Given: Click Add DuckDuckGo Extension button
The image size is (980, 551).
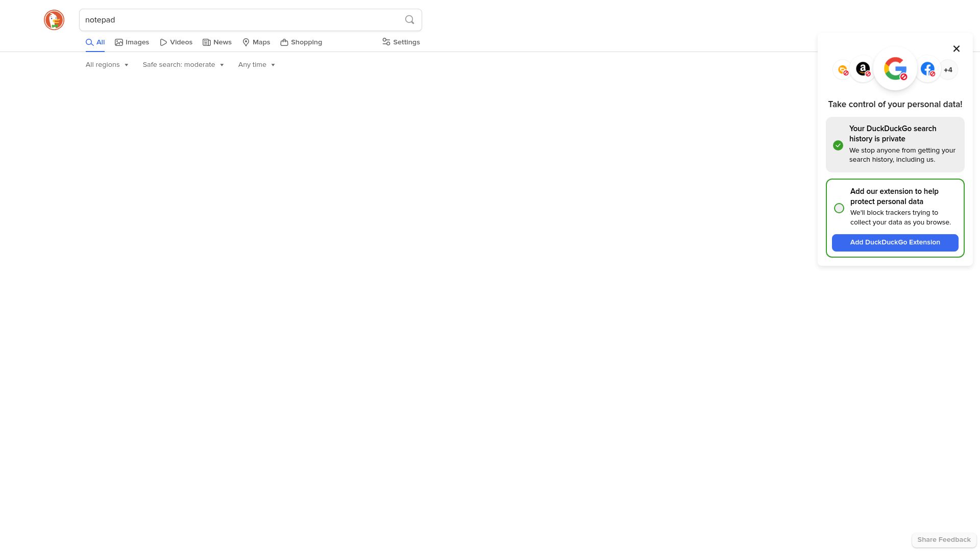Looking at the screenshot, I should tap(895, 243).
